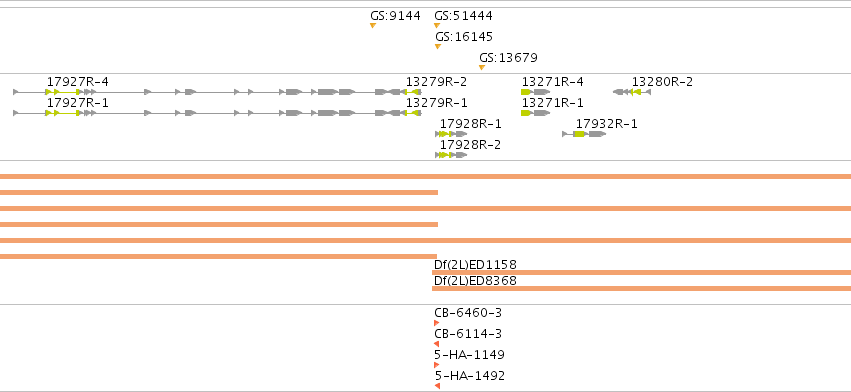Select the CB-6114-3 left-pointing arrow marker

437,344
